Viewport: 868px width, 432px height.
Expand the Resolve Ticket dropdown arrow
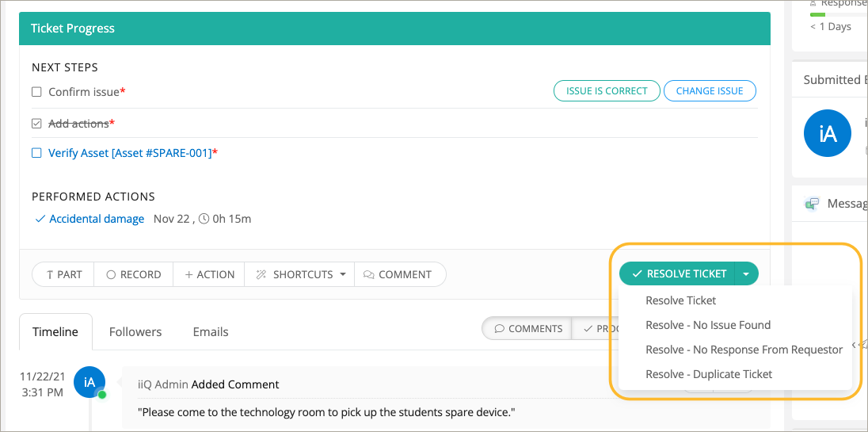(x=746, y=273)
